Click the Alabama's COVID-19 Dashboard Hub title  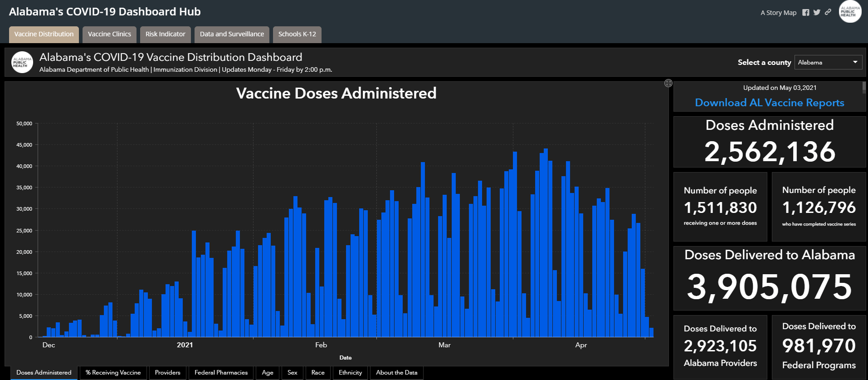pyautogui.click(x=105, y=12)
